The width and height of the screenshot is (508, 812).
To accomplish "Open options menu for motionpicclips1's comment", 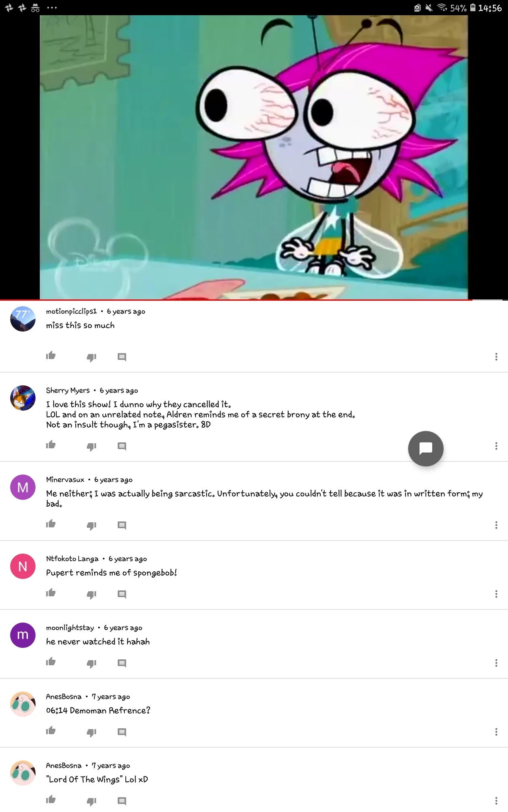I will pyautogui.click(x=496, y=357).
